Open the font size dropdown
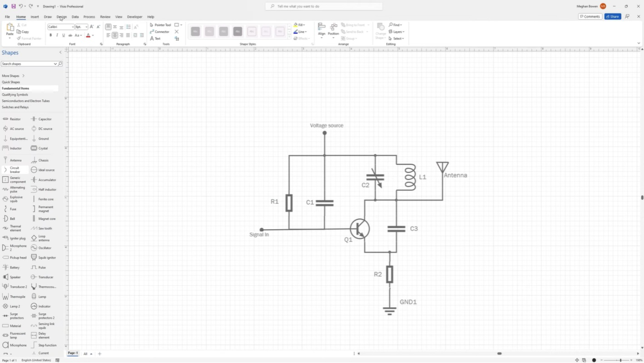 click(x=86, y=27)
